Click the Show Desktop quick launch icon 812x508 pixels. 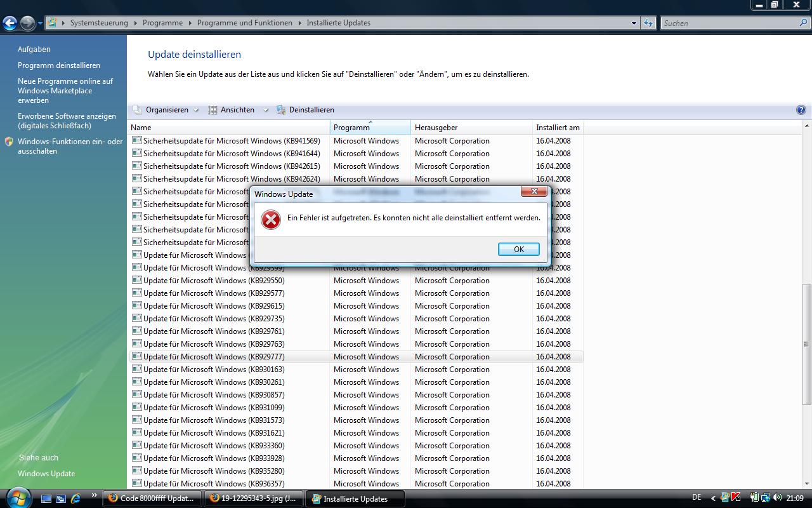tap(46, 498)
